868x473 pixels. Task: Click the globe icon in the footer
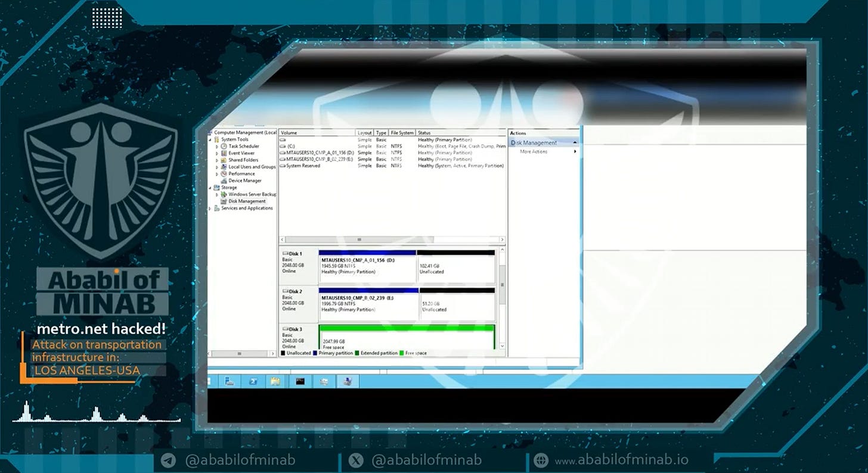coord(541,460)
